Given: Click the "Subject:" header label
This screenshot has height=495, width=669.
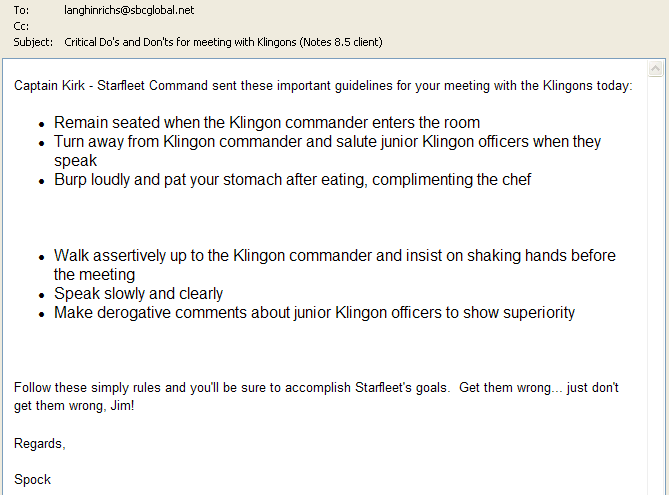Looking at the screenshot, I should pyautogui.click(x=34, y=42).
